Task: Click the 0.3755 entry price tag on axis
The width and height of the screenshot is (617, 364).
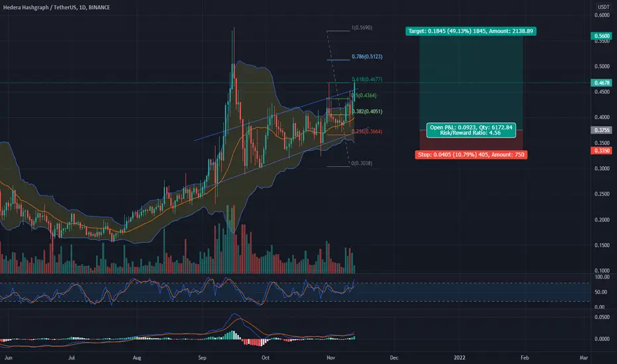Action: [602, 130]
